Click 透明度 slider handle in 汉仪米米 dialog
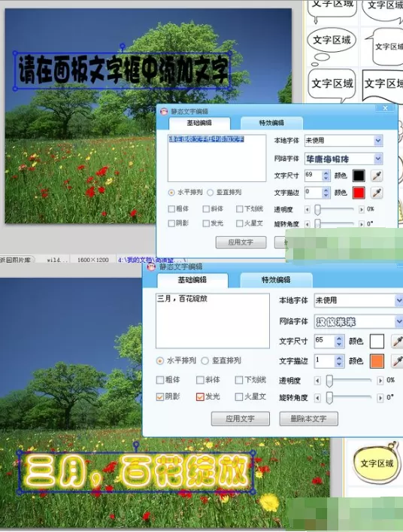The width and height of the screenshot is (403, 532). point(329,381)
